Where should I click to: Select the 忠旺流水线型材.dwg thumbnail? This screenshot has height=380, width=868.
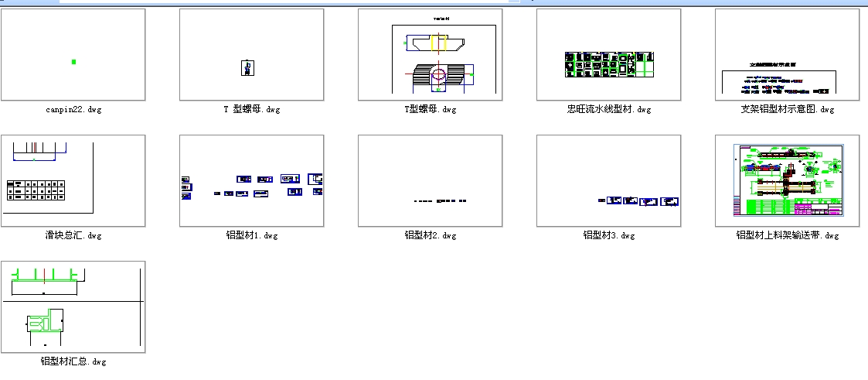[608, 54]
